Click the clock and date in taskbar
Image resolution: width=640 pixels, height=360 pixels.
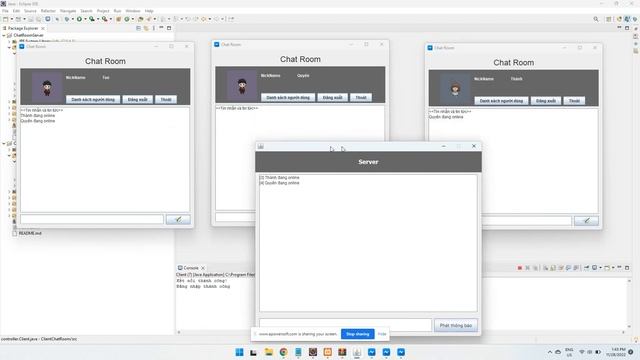(x=616, y=352)
